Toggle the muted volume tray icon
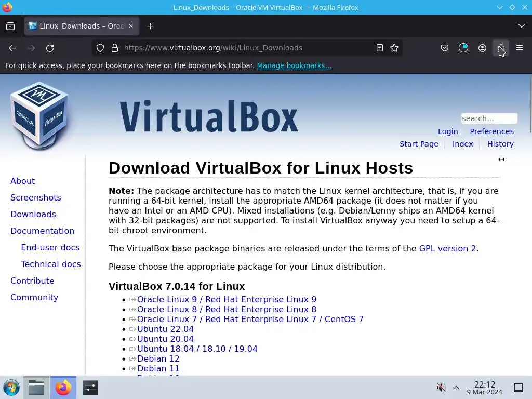This screenshot has width=532, height=399. 441,388
